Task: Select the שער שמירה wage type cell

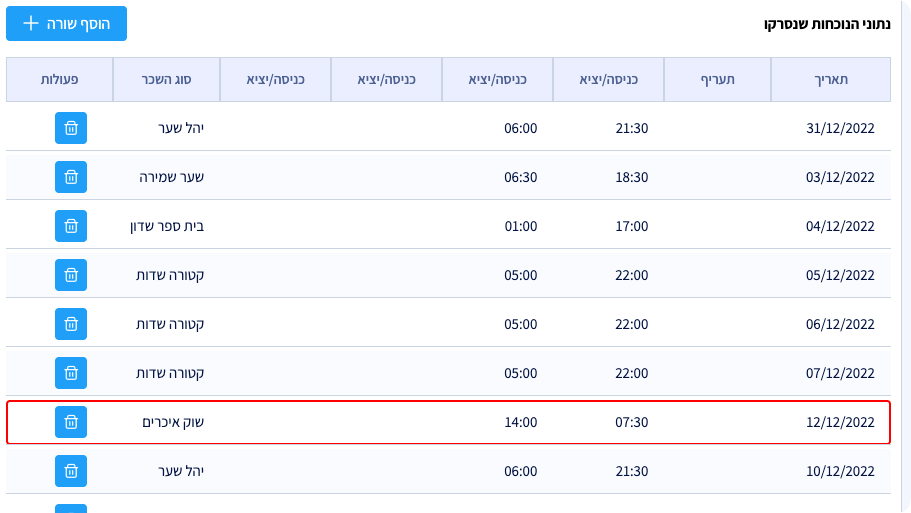Action: (x=172, y=177)
